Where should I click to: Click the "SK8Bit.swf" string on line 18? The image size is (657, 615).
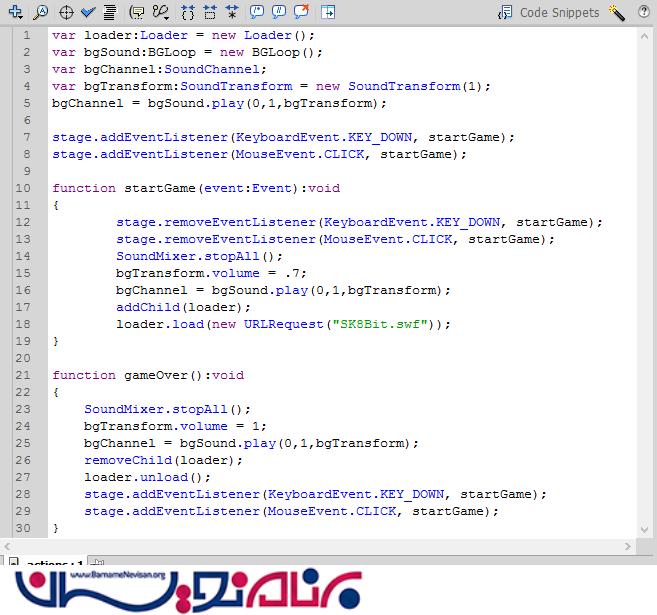tap(380, 324)
